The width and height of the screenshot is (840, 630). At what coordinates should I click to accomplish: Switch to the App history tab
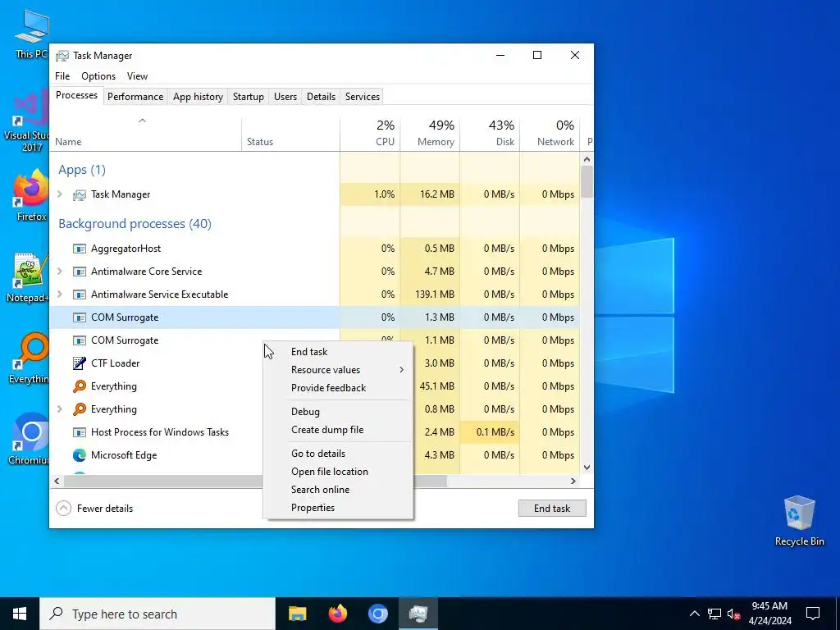click(x=198, y=97)
